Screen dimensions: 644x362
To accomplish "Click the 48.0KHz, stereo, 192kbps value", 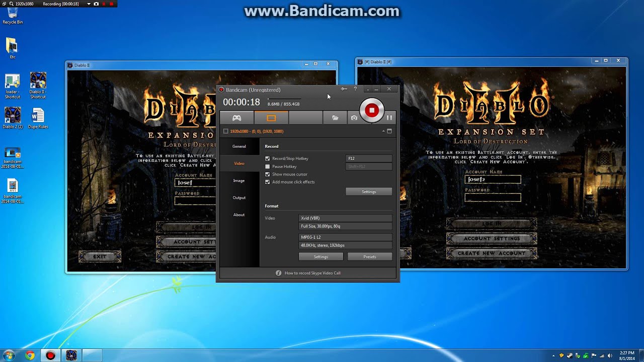I will pyautogui.click(x=345, y=245).
